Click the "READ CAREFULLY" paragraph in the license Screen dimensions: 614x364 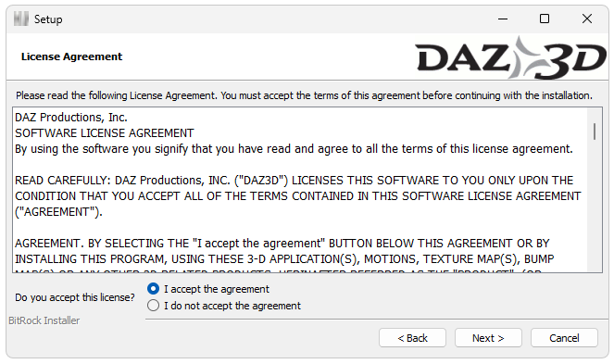[x=298, y=196]
